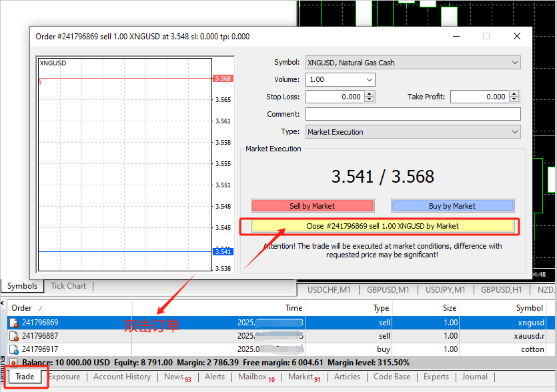Switch to the Account History tab
Screen dimensions: 557x392
[x=122, y=377]
